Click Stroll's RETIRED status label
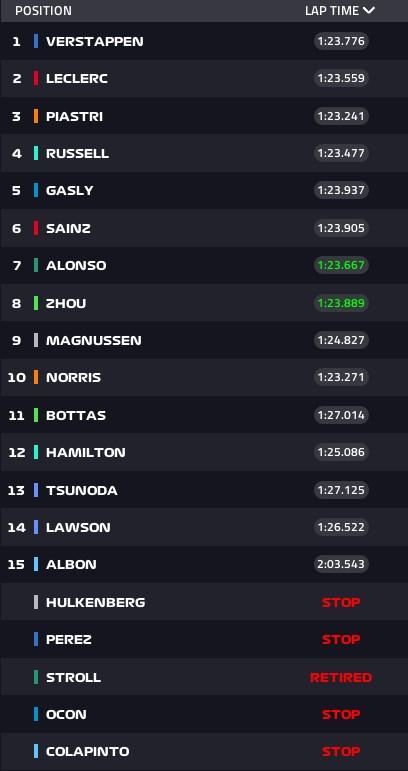 [341, 678]
